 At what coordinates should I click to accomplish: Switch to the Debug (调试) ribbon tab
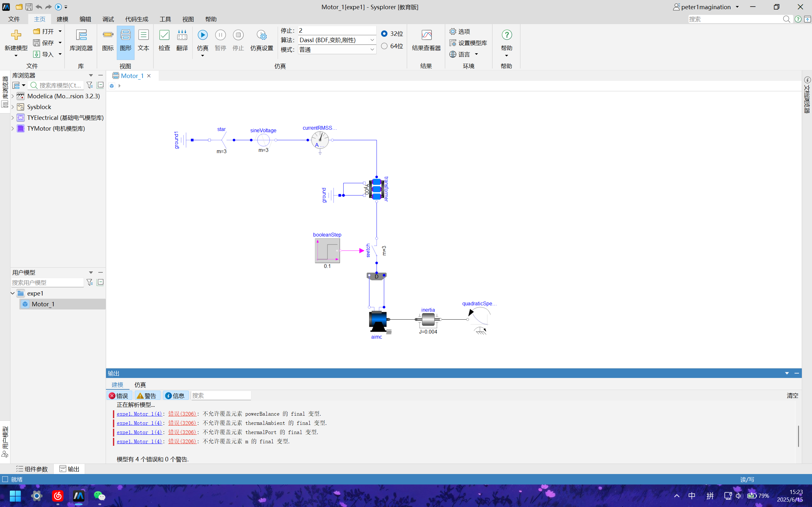tap(108, 19)
